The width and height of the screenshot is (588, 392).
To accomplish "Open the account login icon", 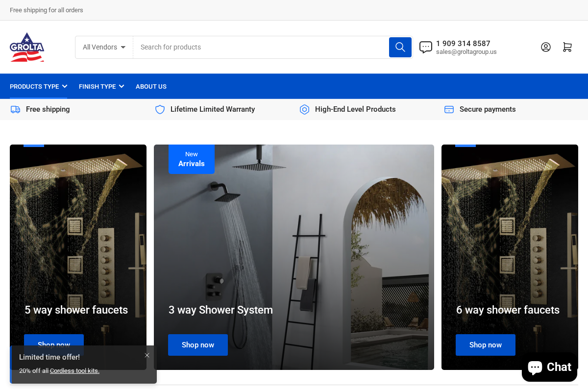I will [546, 47].
